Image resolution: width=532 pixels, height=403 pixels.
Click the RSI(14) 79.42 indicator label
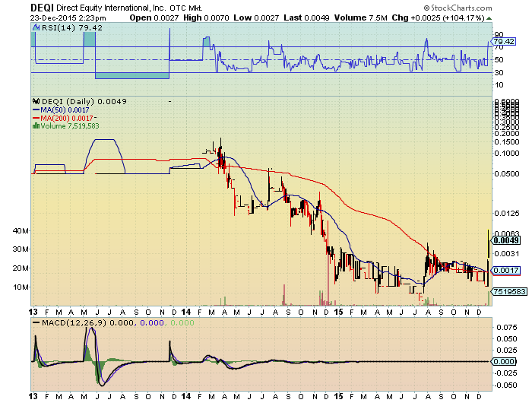(x=71, y=28)
